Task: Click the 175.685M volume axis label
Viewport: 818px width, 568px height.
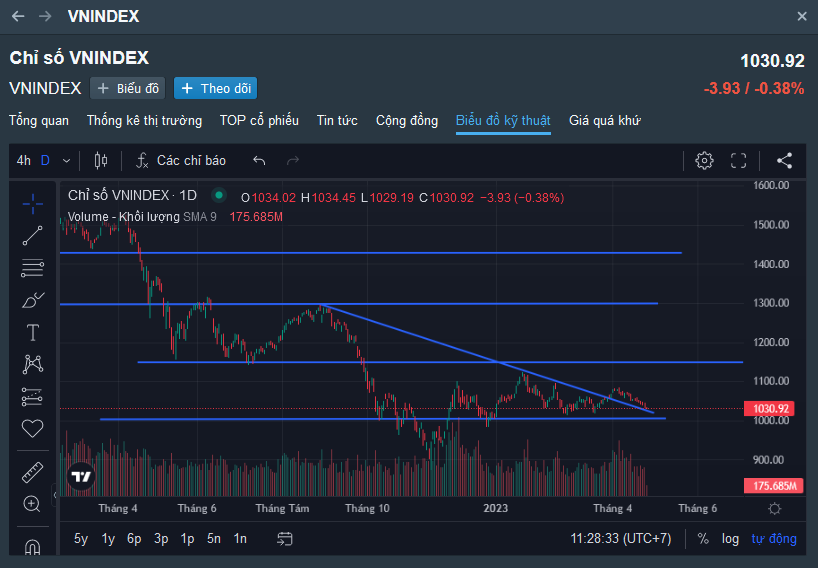Action: point(774,486)
